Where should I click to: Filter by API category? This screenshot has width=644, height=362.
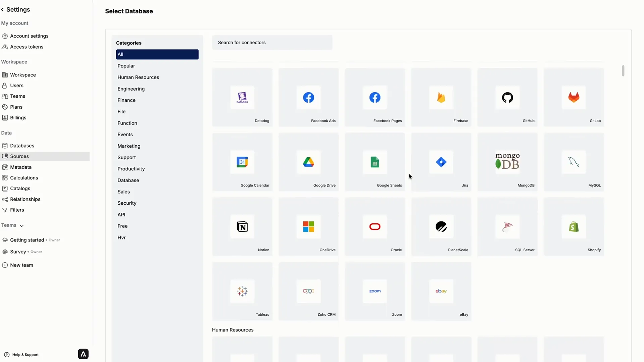(x=121, y=215)
